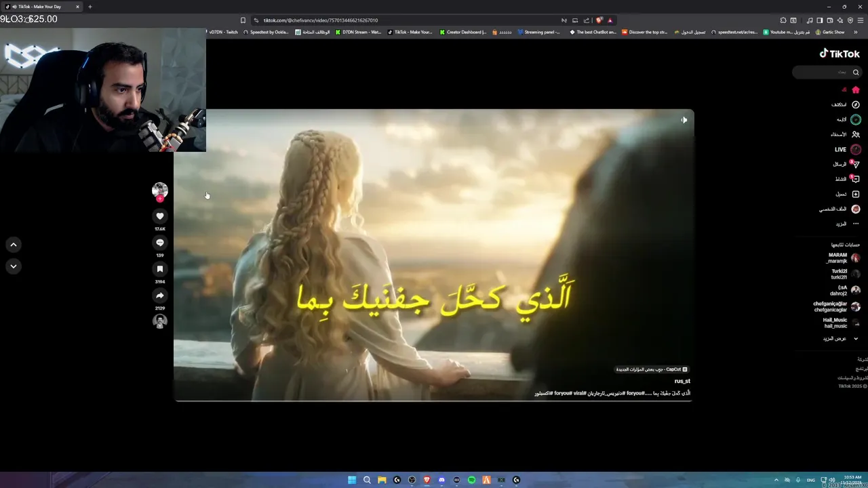
Task: Go to previous video with up arrow
Action: 14,245
